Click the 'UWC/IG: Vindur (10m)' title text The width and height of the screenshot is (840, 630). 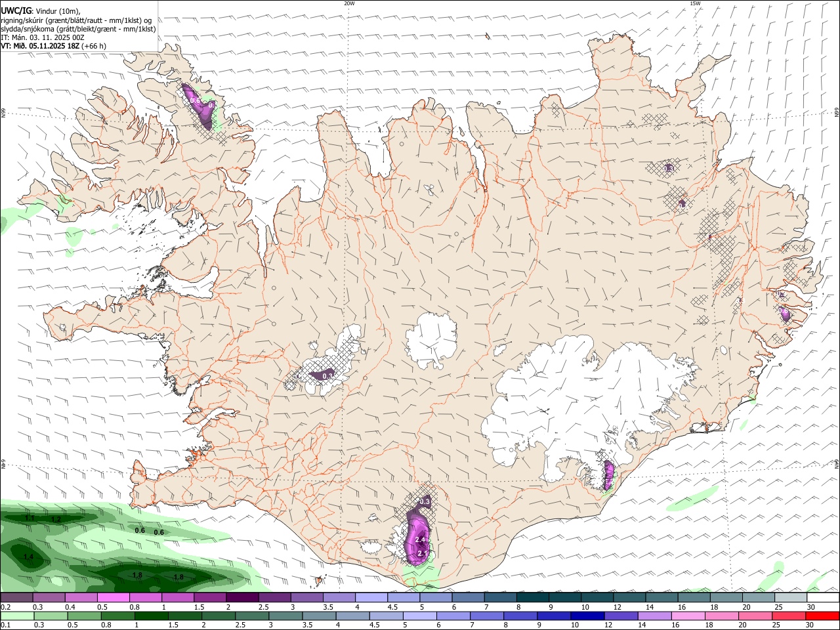[x=40, y=10]
